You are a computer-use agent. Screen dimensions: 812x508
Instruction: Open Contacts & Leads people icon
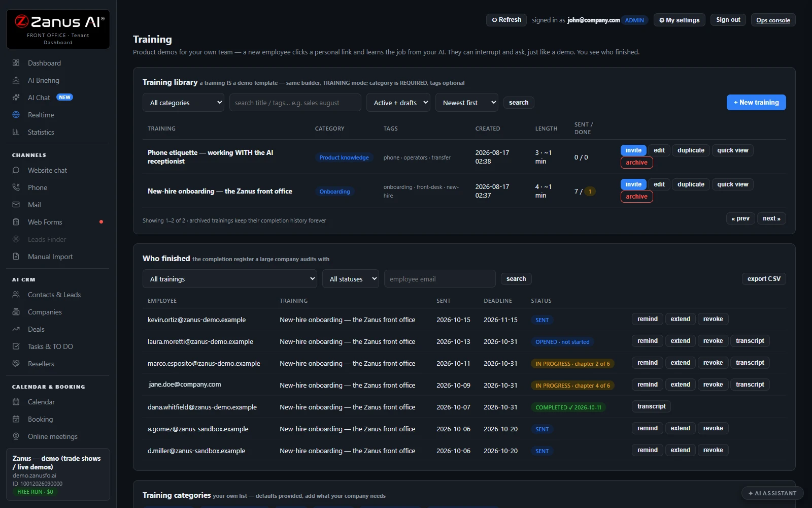[x=16, y=295]
